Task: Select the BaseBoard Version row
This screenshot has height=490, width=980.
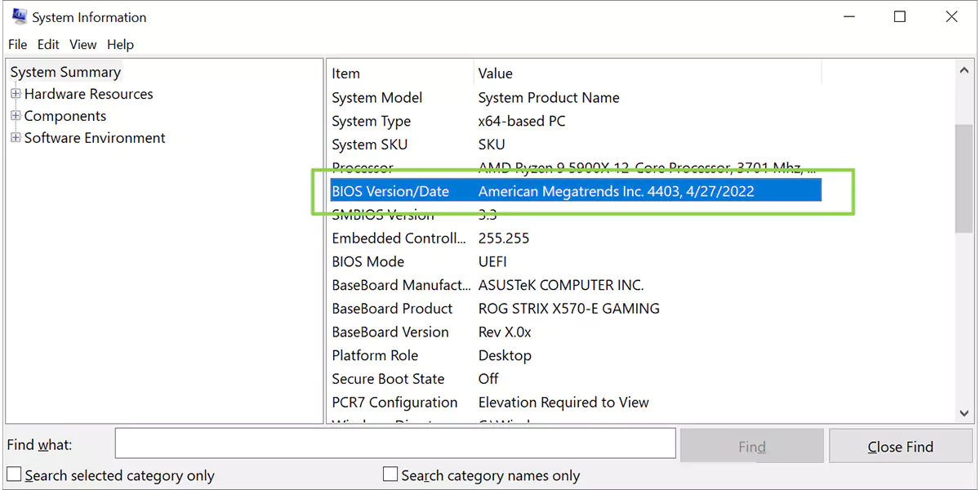Action: tap(575, 332)
